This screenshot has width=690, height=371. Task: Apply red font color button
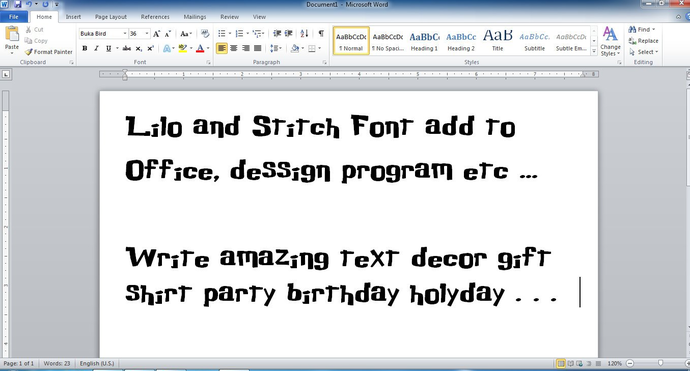[x=200, y=48]
